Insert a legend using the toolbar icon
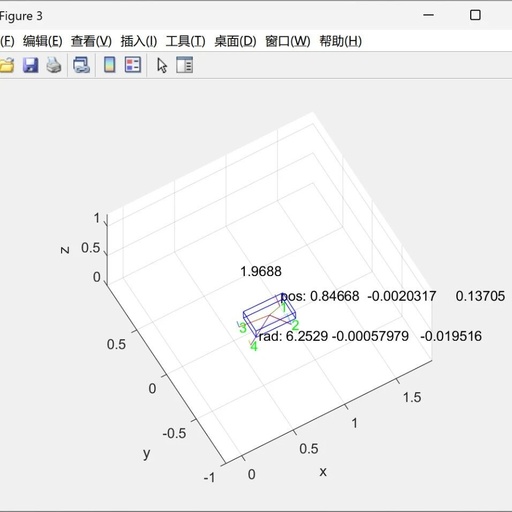Viewport: 512px width, 512px height. [x=133, y=65]
